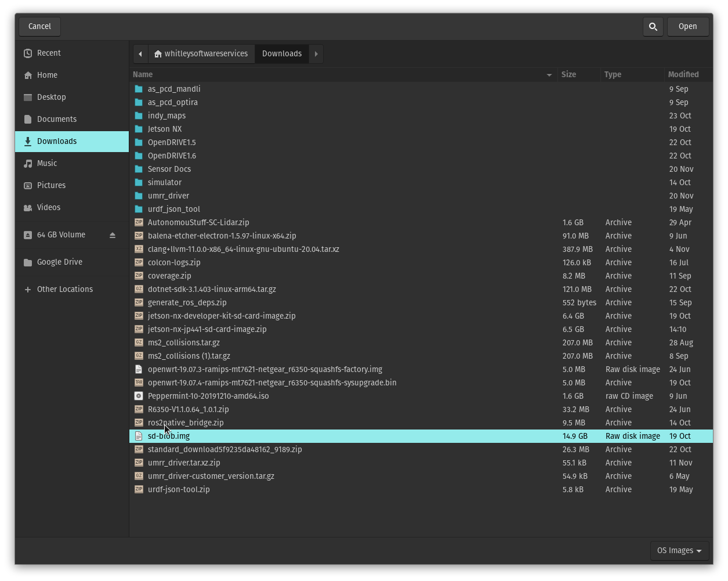Click the 64 GB Volume drive icon
This screenshot has height=581, width=728.
(28, 235)
